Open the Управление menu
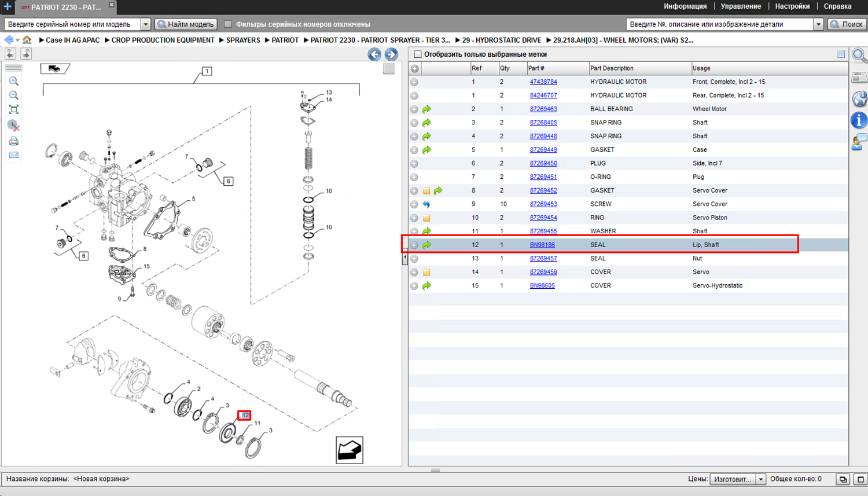Screen dimensions: 868x496 tap(741, 6)
